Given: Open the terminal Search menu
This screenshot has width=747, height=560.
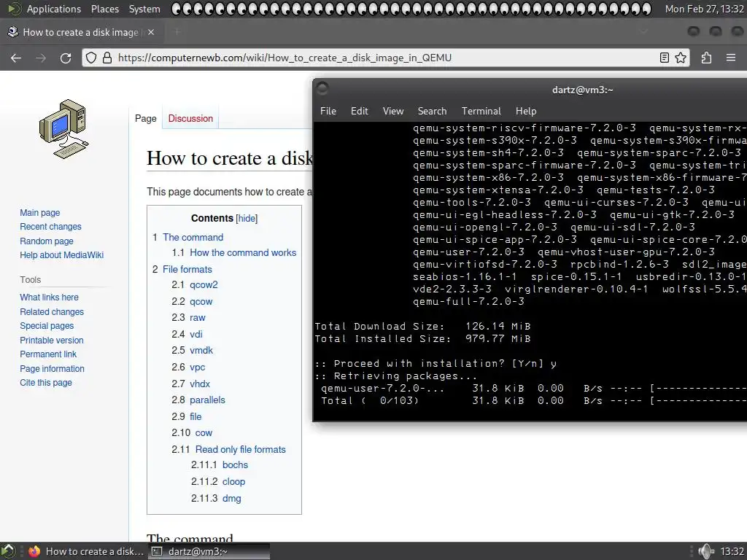Looking at the screenshot, I should (432, 111).
